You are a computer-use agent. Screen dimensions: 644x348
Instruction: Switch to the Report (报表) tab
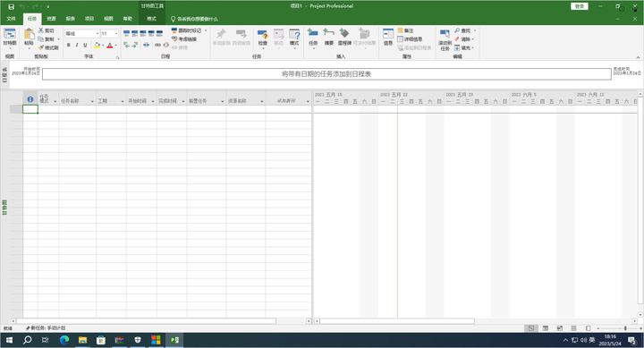point(71,19)
